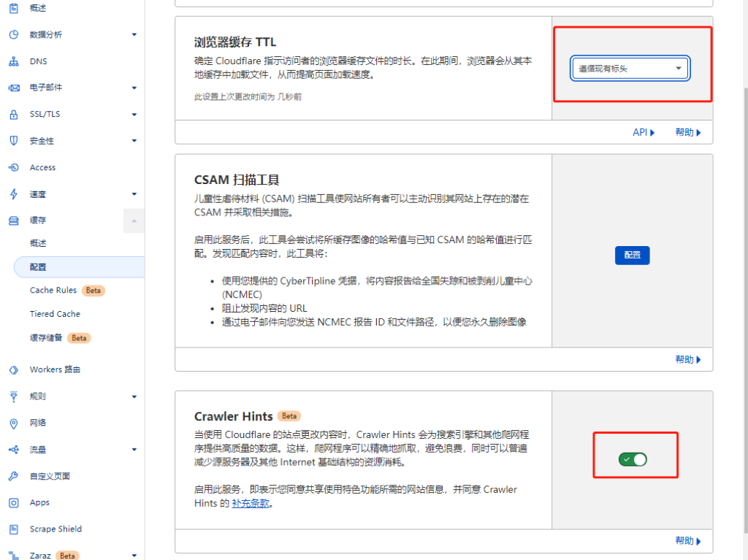
Task: Click the API link under browser cache TTL
Action: click(643, 132)
